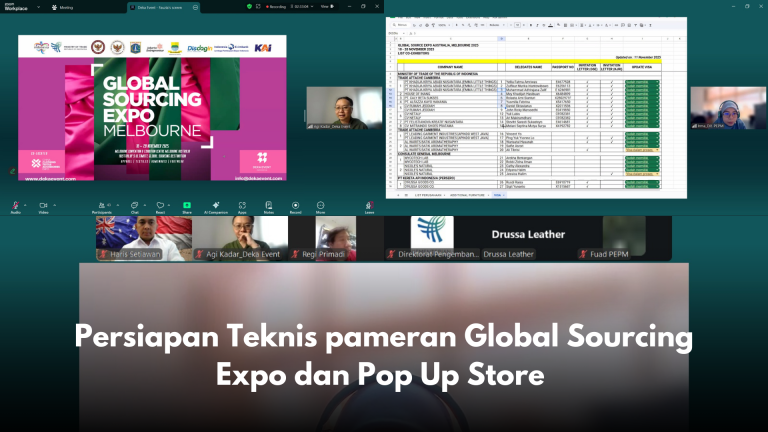Toggle Bold formatting in spreadsheet
Screen dimensions: 768x432
point(531,25)
